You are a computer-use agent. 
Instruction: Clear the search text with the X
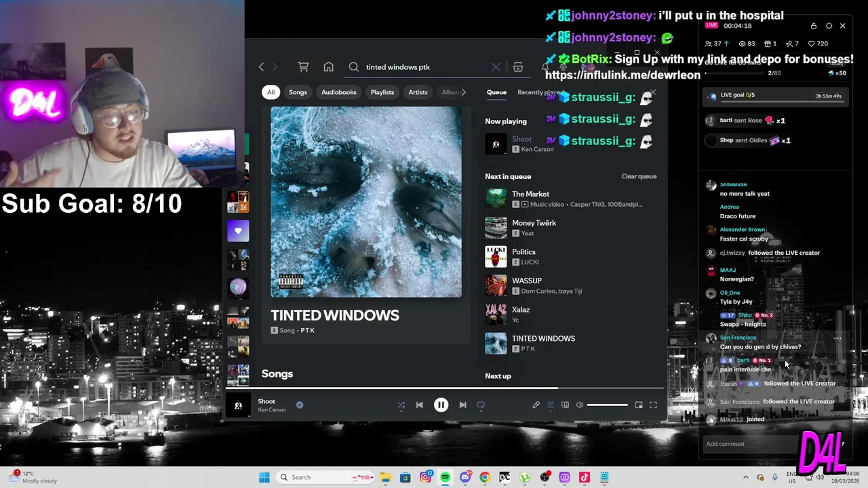(x=496, y=67)
